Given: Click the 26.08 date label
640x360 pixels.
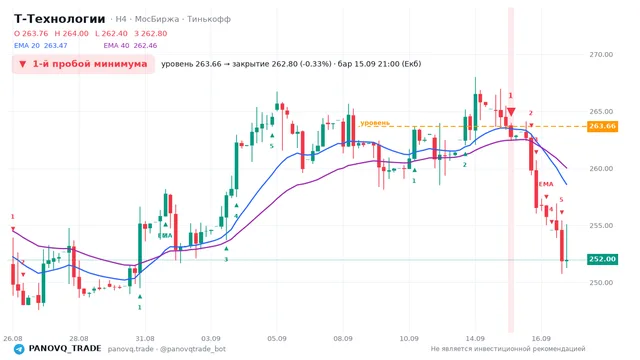Looking at the screenshot, I should pyautogui.click(x=13, y=338).
